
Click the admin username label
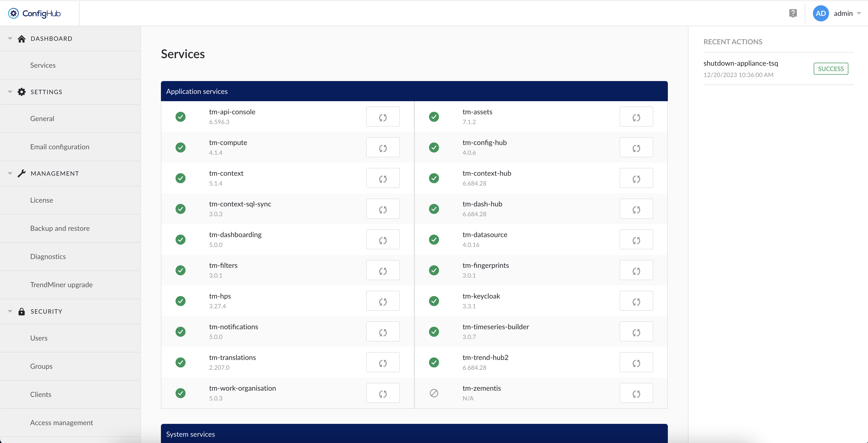[x=843, y=14]
